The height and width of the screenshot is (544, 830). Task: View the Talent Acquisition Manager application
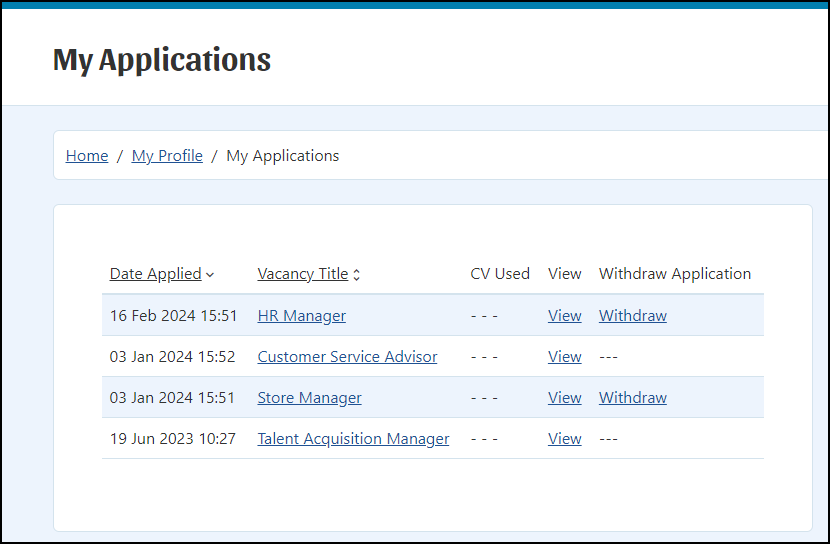565,439
